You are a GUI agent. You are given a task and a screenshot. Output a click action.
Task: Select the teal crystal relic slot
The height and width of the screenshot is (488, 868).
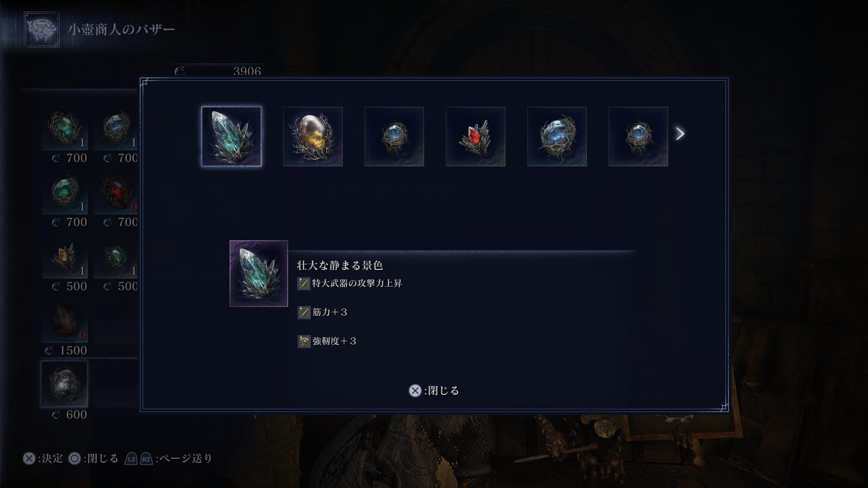(x=231, y=136)
